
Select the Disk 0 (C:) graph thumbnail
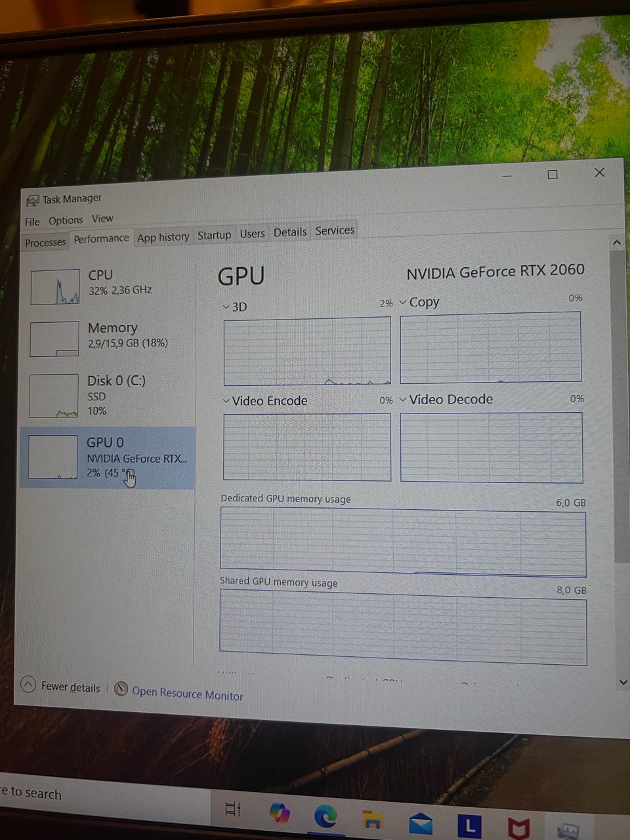[54, 396]
